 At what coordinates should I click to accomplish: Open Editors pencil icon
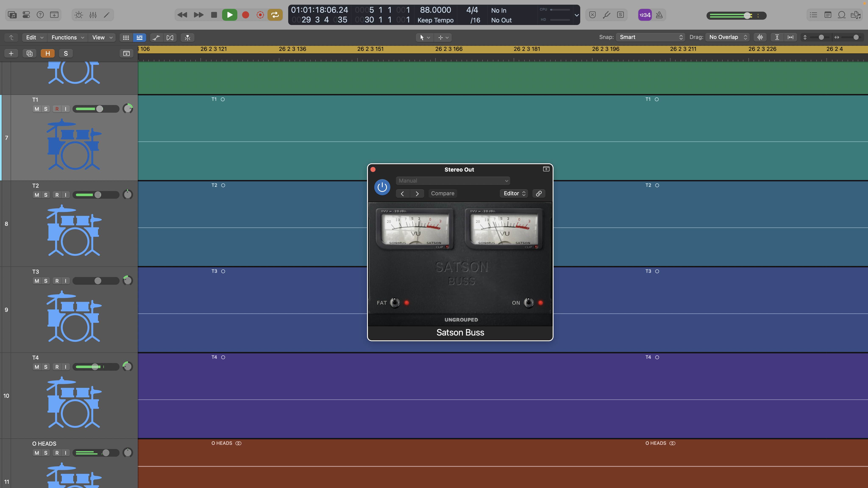click(x=107, y=15)
